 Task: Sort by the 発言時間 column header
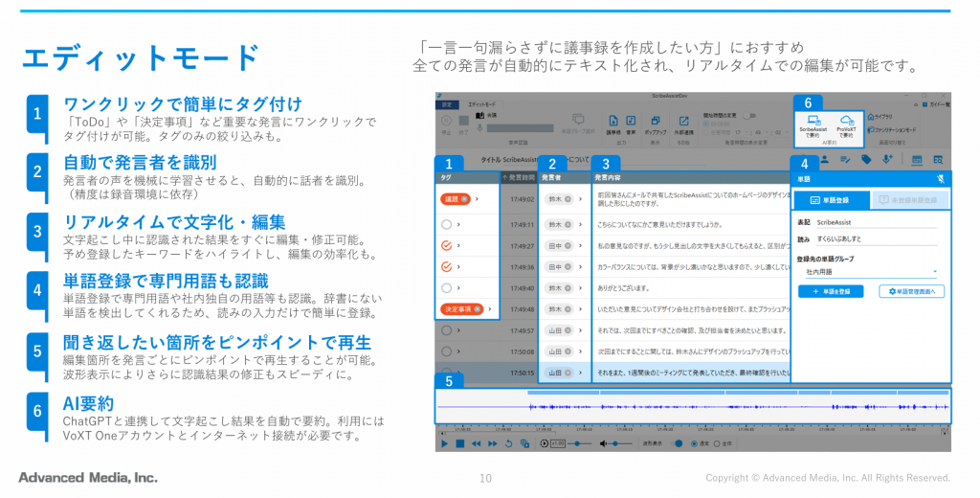pos(519,178)
